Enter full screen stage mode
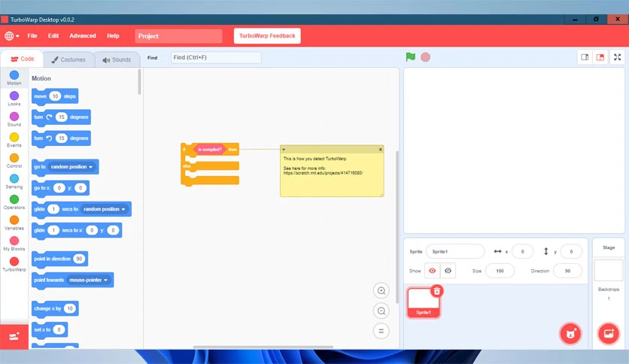This screenshot has width=629, height=364. (618, 57)
